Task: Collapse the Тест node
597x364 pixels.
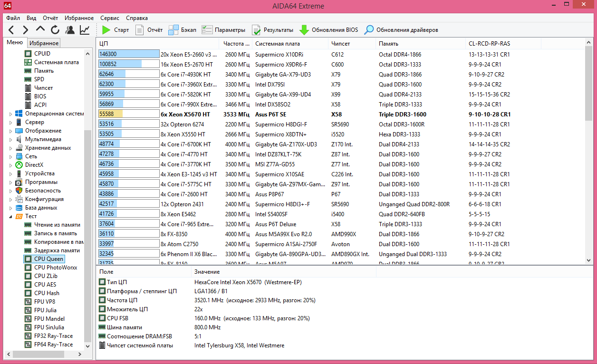Action: coord(11,216)
